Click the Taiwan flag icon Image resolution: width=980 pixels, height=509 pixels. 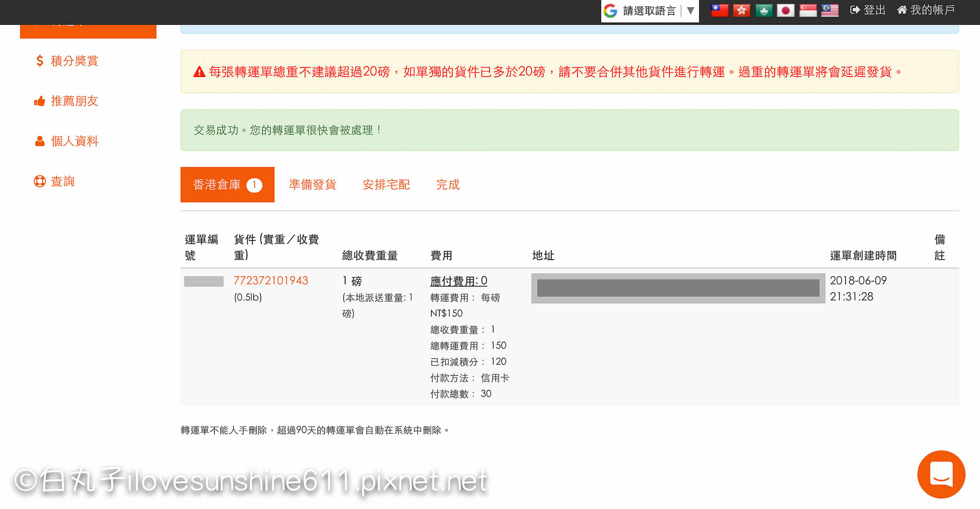(719, 11)
